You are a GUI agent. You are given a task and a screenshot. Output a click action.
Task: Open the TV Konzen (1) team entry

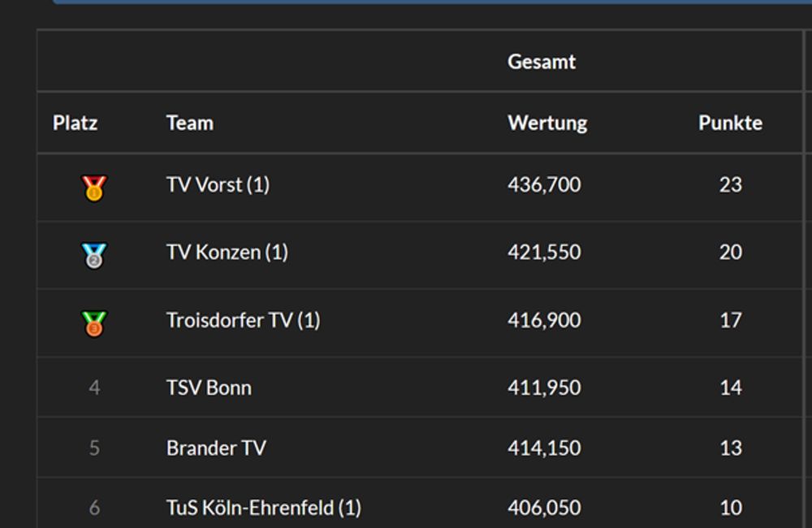click(227, 253)
